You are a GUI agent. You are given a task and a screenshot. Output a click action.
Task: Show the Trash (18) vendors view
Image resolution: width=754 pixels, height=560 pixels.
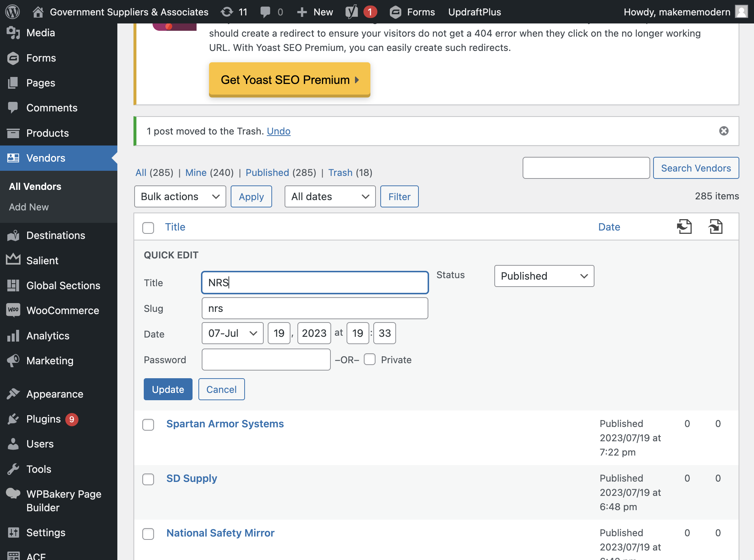coord(350,173)
